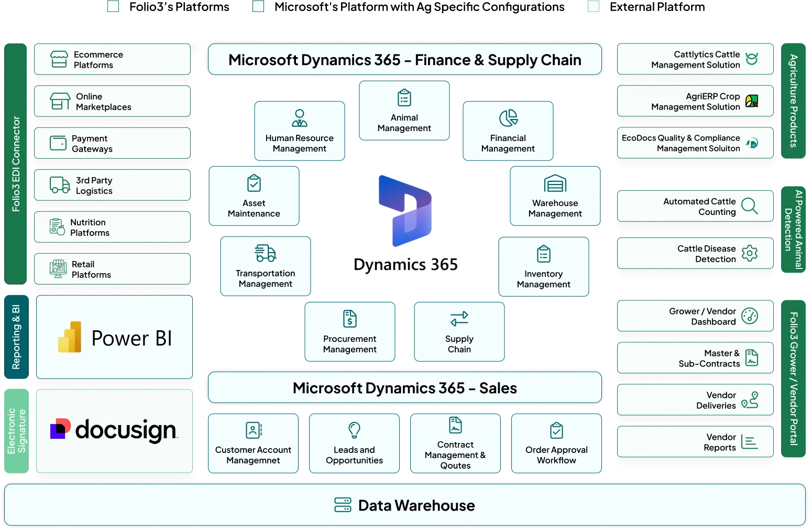Screen dimensions: 812x530
Task: Click the Grower / Vendor Dashboard gauge icon
Action: pyautogui.click(x=750, y=316)
